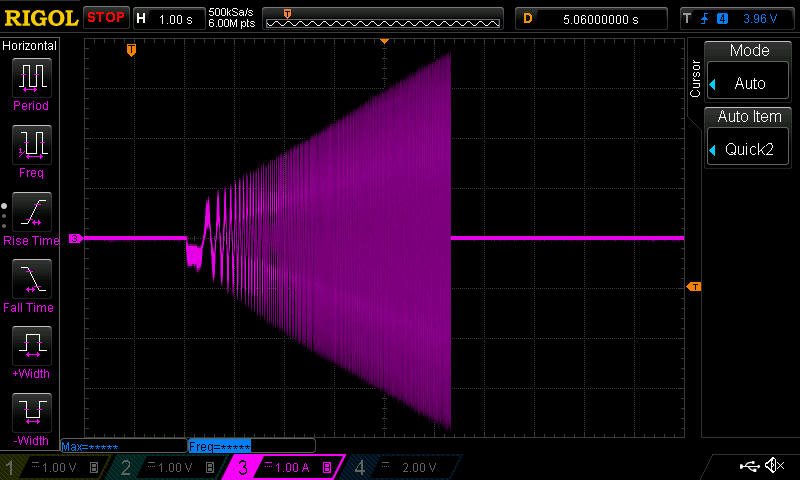Click the STOP run status button

[106, 18]
